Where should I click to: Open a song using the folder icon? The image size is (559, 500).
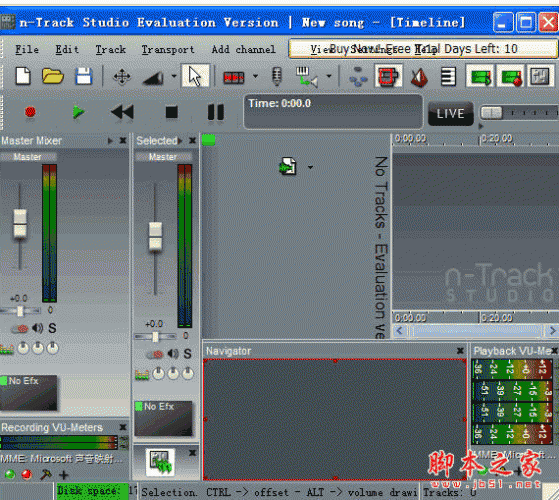(53, 76)
